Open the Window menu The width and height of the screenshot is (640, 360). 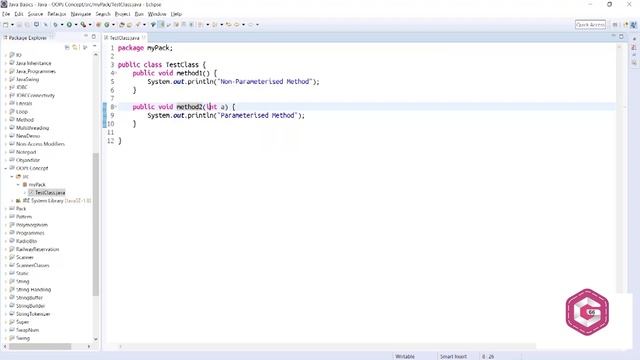coord(157,14)
